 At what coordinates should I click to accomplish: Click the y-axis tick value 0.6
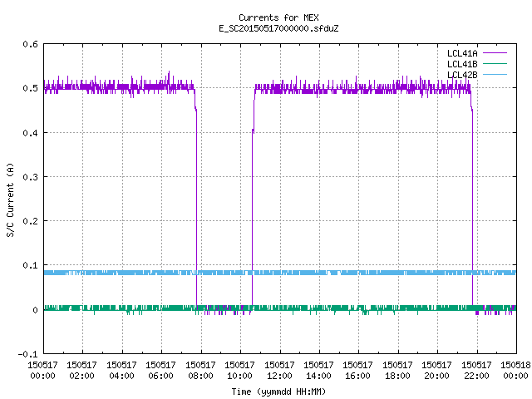31,44
